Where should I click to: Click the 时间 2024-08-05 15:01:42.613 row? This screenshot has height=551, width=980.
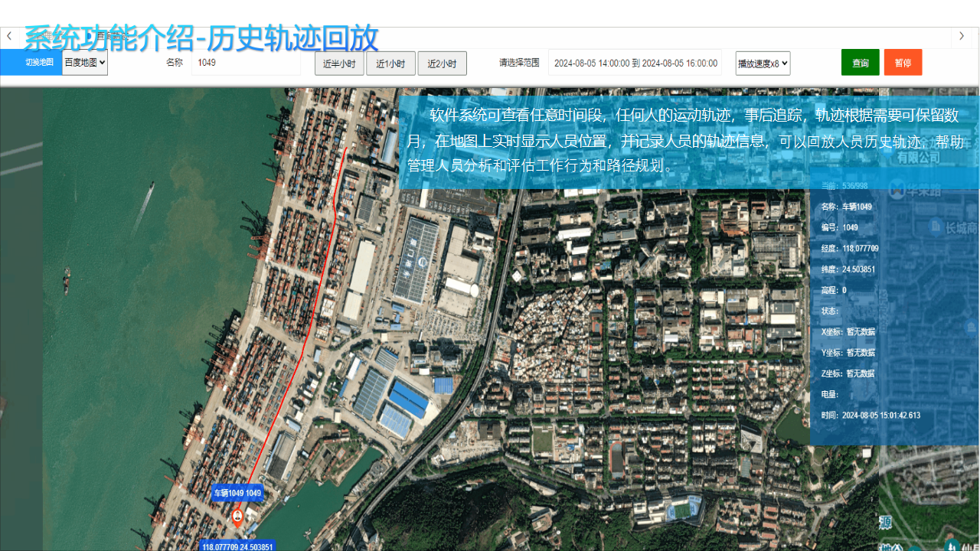pyautogui.click(x=871, y=416)
